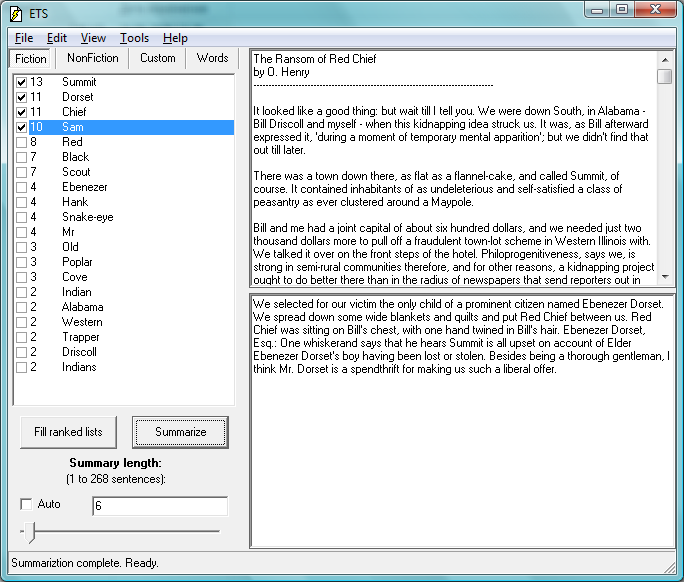Switch to the Fiction tab
Screen dimensions: 684x582
[x=31, y=58]
